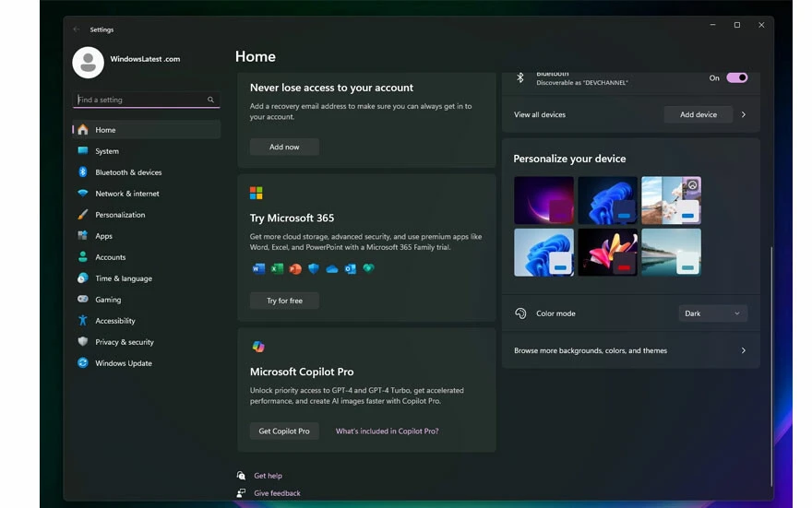This screenshot has width=812, height=508.
Task: Click the Windows Update sync icon
Action: 83,362
